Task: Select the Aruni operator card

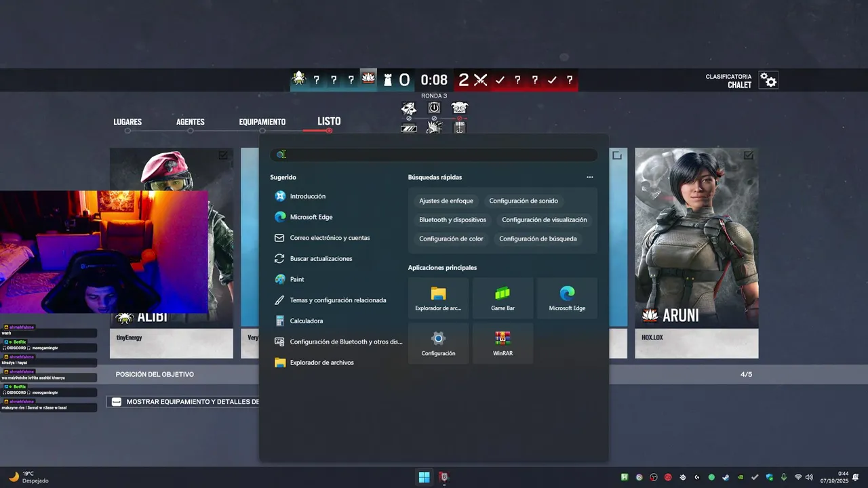Action: [696, 253]
